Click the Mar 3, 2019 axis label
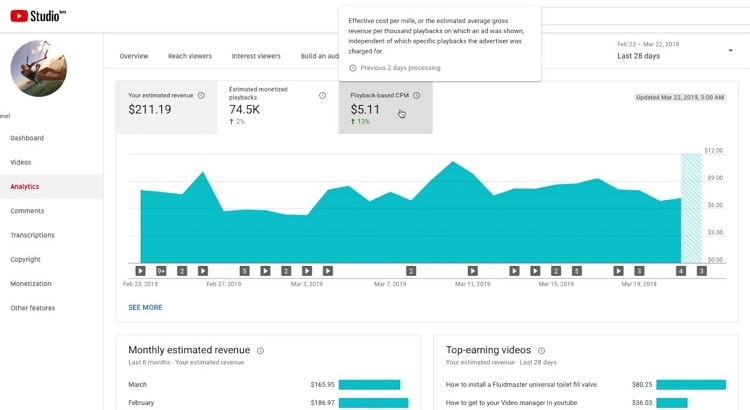Image resolution: width=750 pixels, height=410 pixels. click(307, 284)
